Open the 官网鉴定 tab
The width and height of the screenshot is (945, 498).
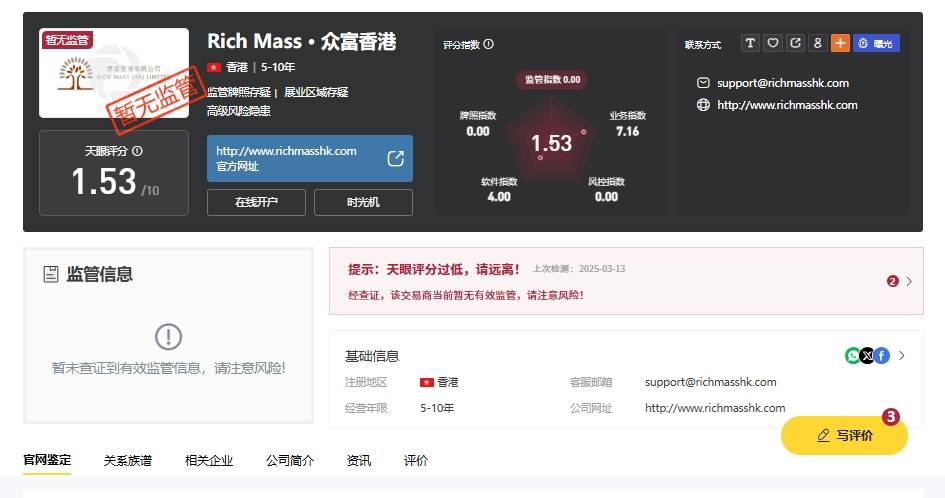tap(47, 460)
